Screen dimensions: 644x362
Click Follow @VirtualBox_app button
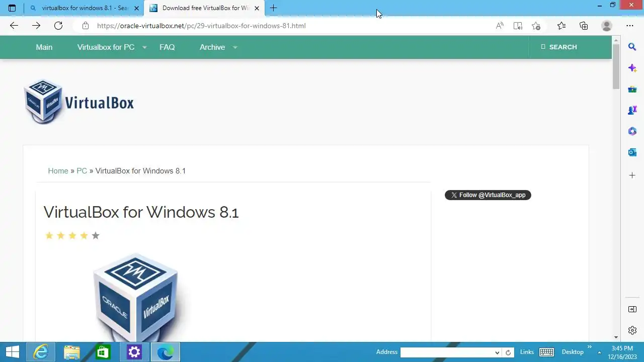tap(488, 195)
